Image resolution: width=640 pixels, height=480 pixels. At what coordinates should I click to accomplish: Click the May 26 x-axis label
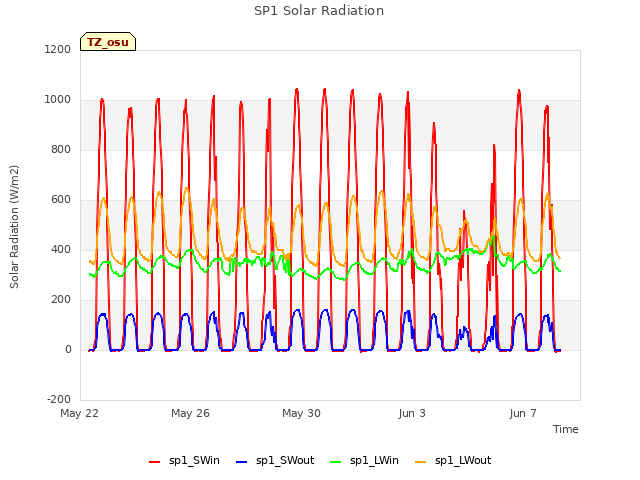tap(190, 413)
